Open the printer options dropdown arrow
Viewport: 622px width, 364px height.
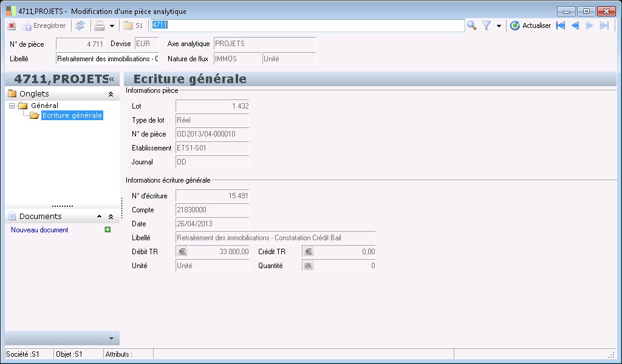[x=112, y=26]
